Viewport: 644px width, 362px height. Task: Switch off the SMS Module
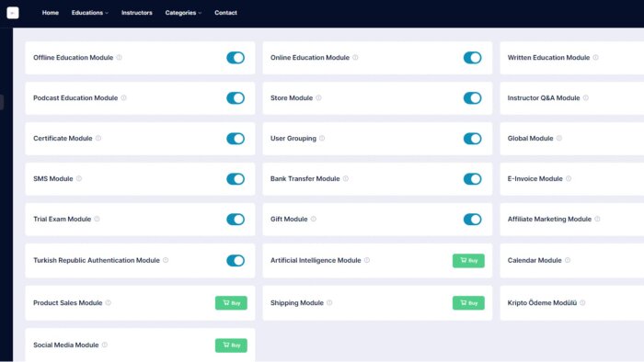point(236,179)
